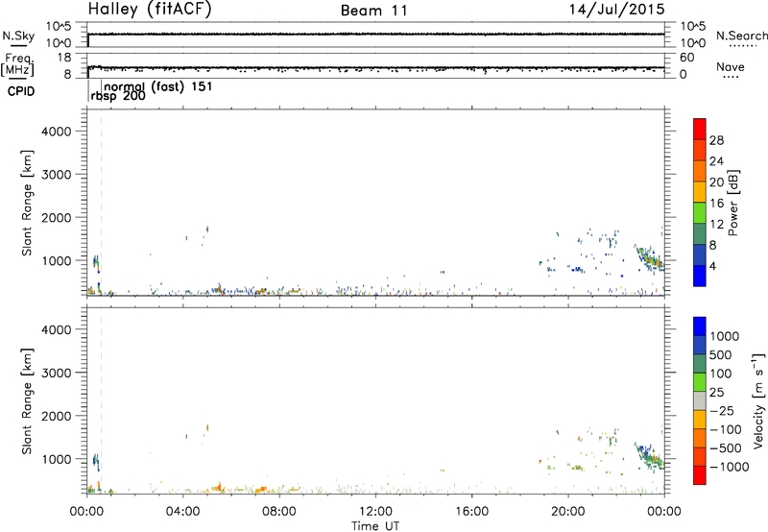768x532 pixels.
Task: Click the gray middle segment of Velocity color bar
Action: 700,400
